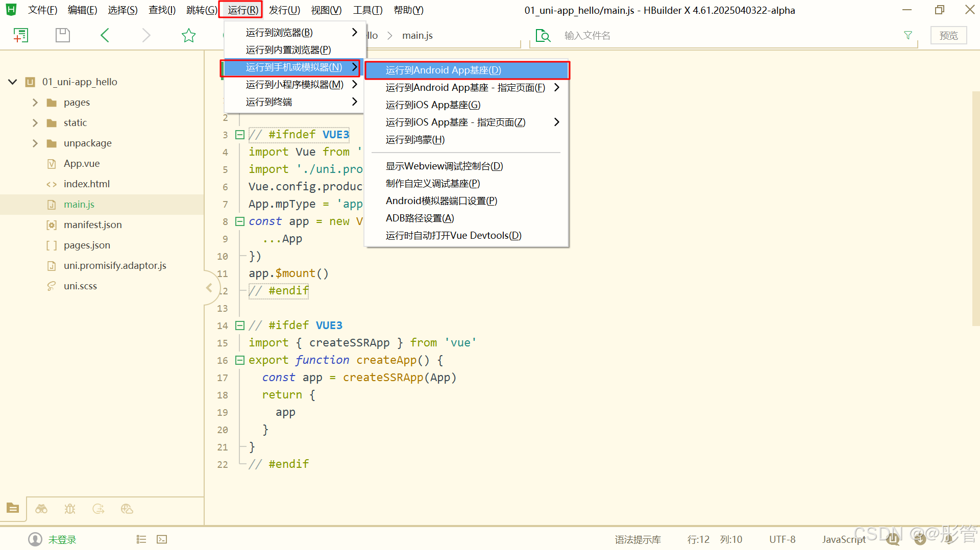Expand the unpackage folder
Image resolution: width=980 pixels, height=550 pixels.
click(35, 143)
